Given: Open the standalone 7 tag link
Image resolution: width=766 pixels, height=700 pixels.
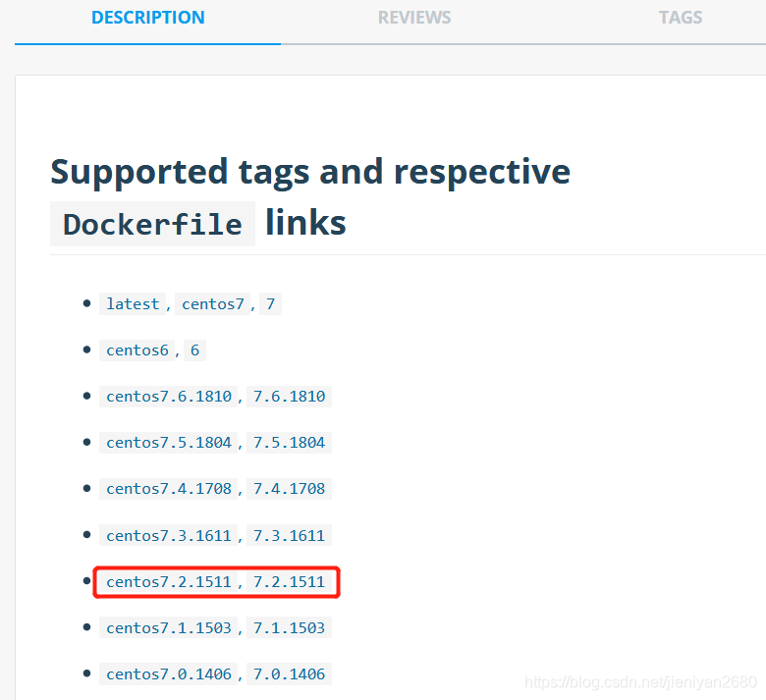Looking at the screenshot, I should (271, 303).
